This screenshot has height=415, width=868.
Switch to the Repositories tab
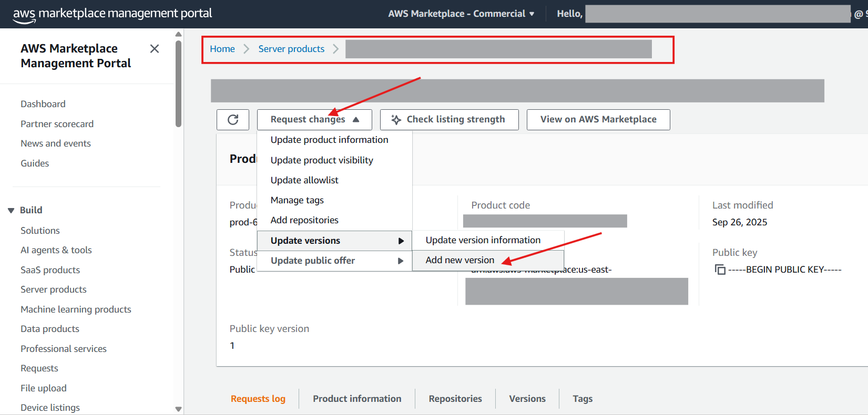[x=455, y=399]
